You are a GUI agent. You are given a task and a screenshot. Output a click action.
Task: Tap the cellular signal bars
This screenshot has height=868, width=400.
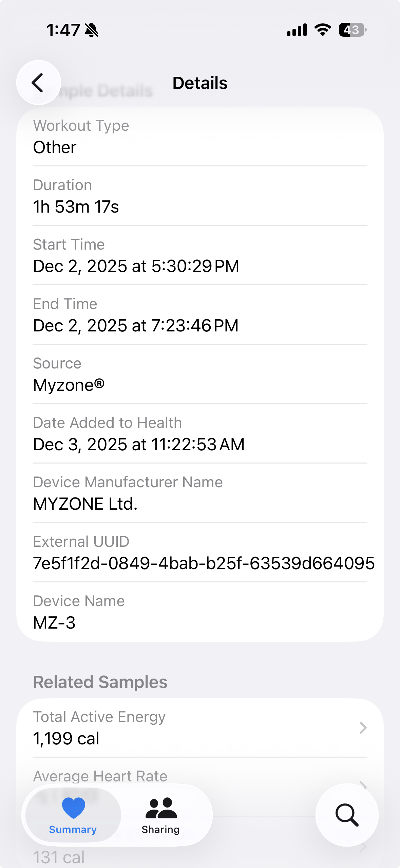297,30
